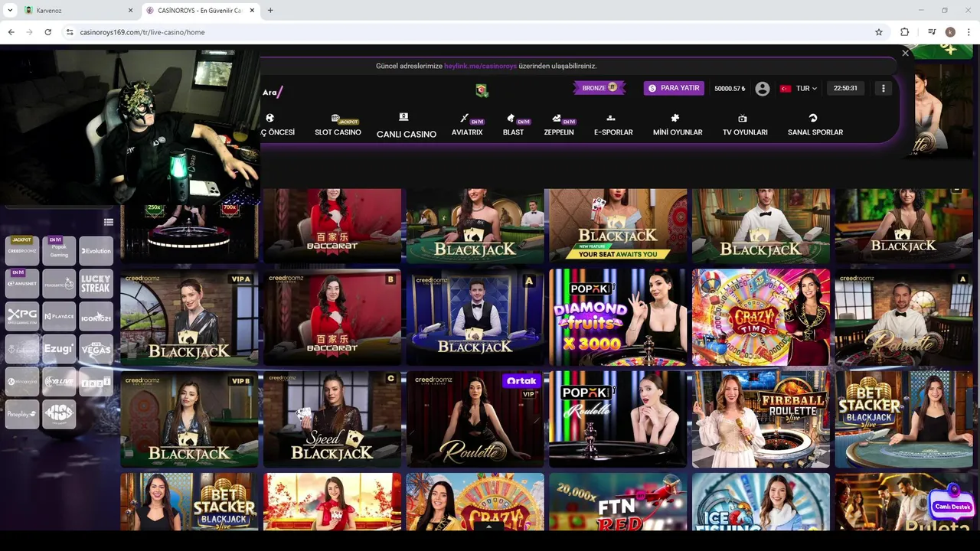Open the TUR language dropdown
This screenshot has width=980, height=551.
pyautogui.click(x=799, y=89)
